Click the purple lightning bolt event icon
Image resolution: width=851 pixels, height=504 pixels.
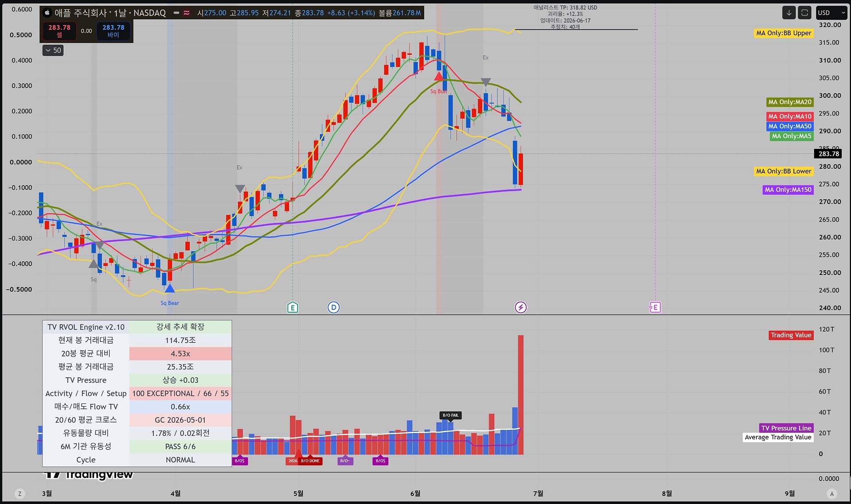[520, 307]
